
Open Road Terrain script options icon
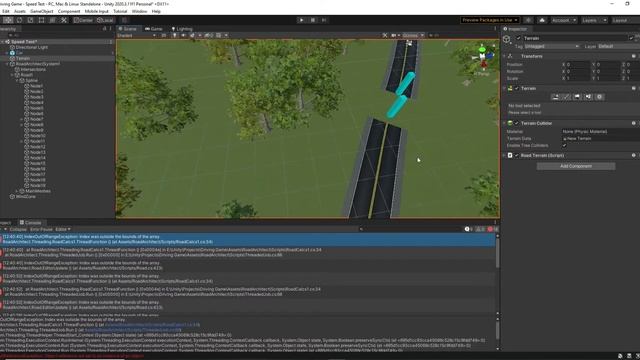pyautogui.click(x=633, y=155)
